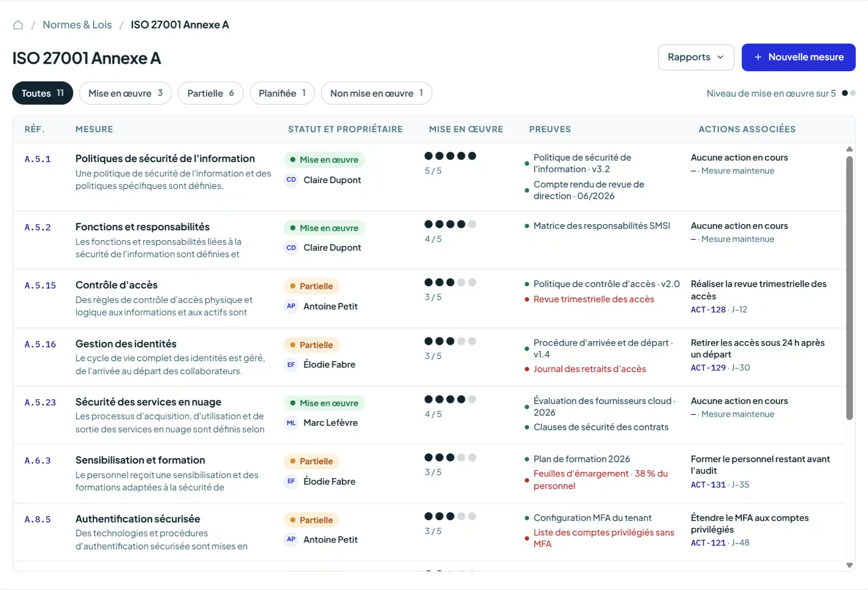Viewport: 868px width, 590px height.
Task: Open Matrice des responsabilités SMSI evidence
Action: pyautogui.click(x=602, y=226)
